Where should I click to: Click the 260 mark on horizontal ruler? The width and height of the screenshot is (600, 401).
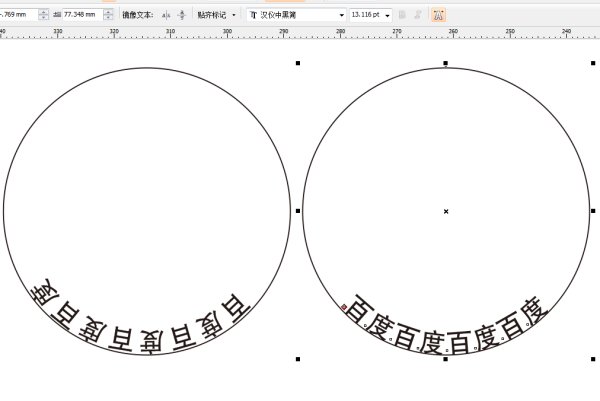tap(453, 31)
